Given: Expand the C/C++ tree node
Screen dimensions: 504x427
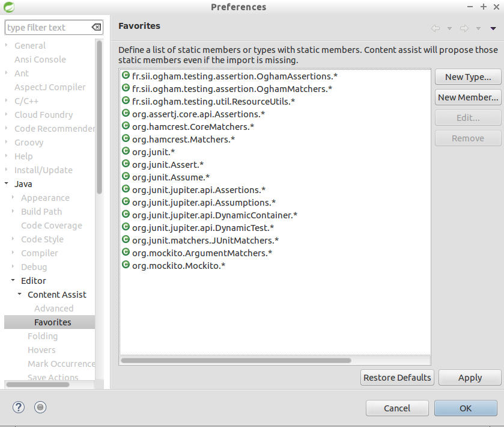Looking at the screenshot, I should click(x=6, y=100).
